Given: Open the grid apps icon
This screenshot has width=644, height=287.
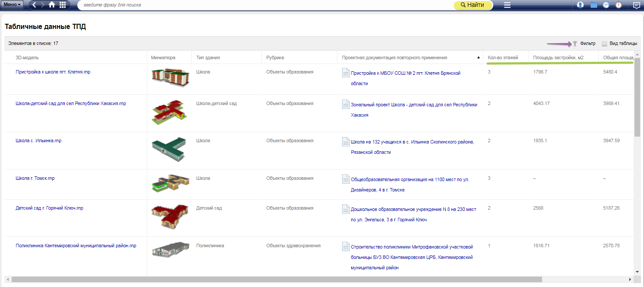Looking at the screenshot, I should pos(63,5).
